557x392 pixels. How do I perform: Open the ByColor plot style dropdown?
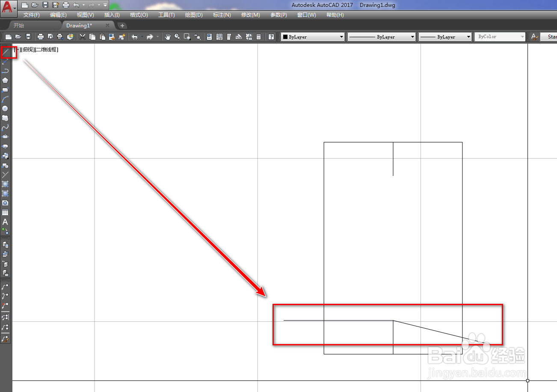pyautogui.click(x=500, y=37)
